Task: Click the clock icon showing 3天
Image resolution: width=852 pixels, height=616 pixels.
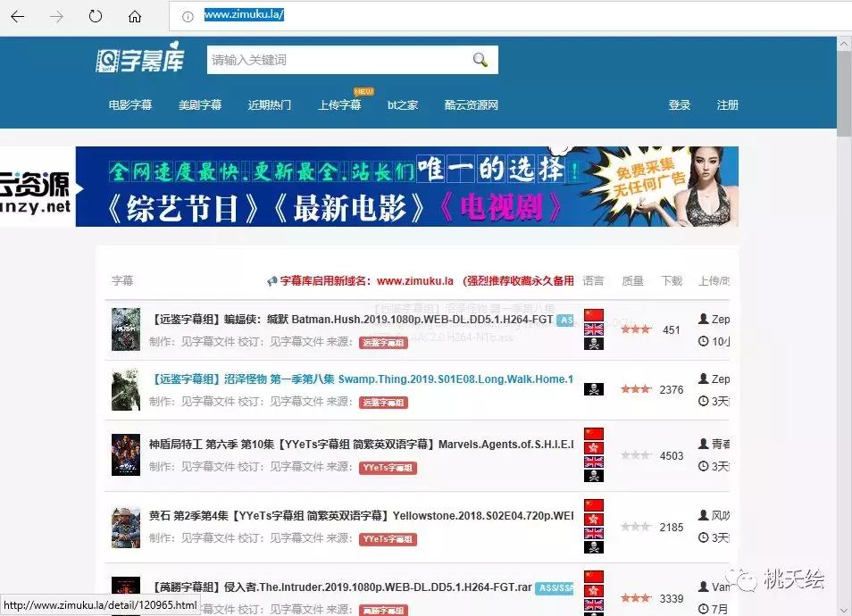Action: [x=706, y=401]
